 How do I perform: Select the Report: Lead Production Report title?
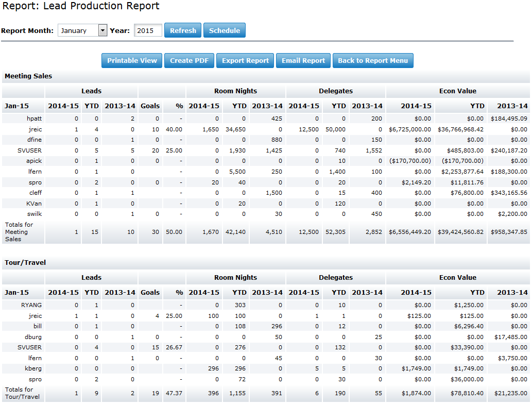click(x=81, y=6)
